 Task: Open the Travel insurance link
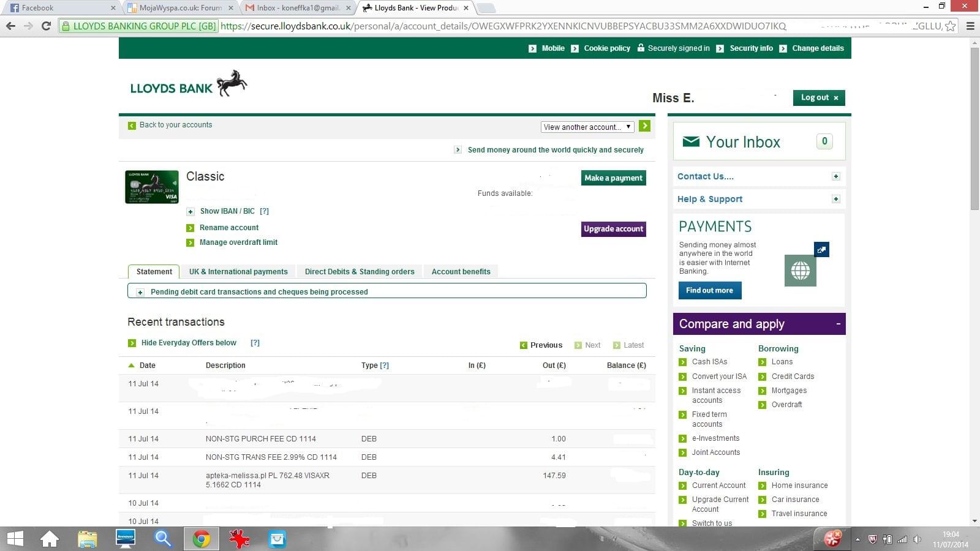coord(799,514)
